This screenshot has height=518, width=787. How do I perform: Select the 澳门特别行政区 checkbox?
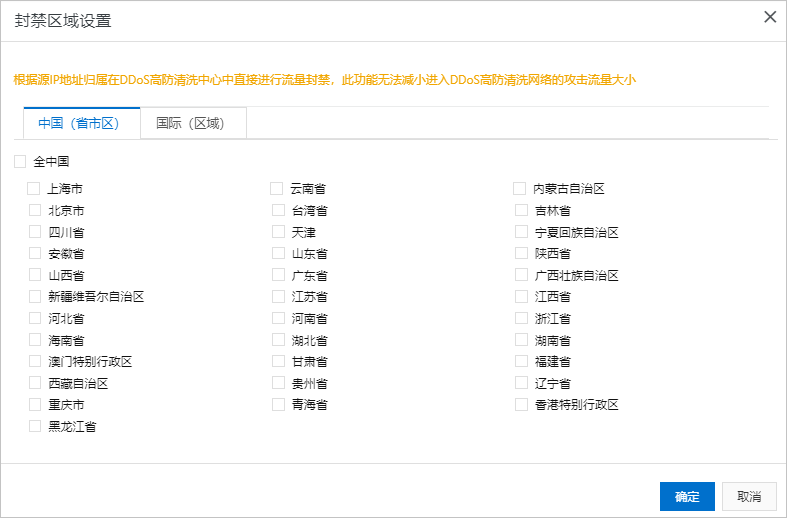(35, 361)
